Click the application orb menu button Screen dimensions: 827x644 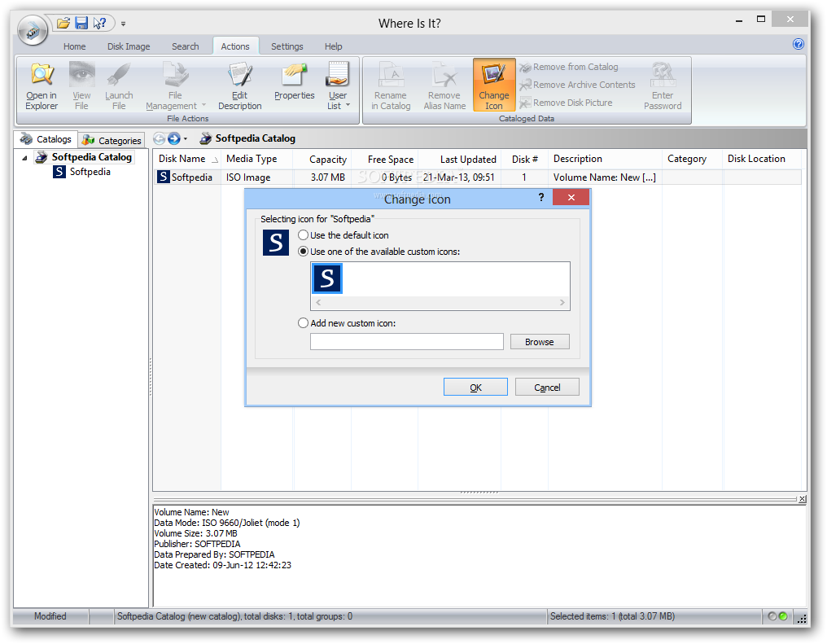(x=33, y=31)
